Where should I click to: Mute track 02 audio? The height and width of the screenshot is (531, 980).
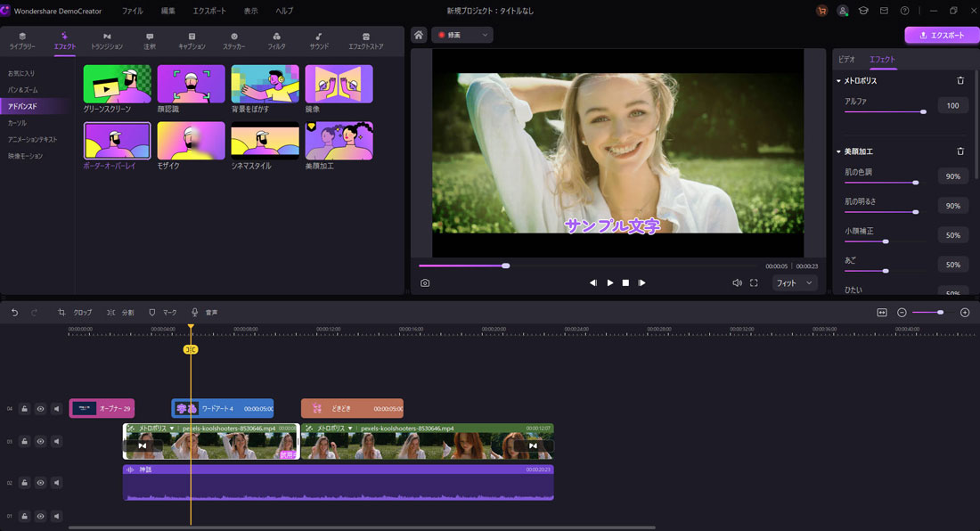(57, 482)
